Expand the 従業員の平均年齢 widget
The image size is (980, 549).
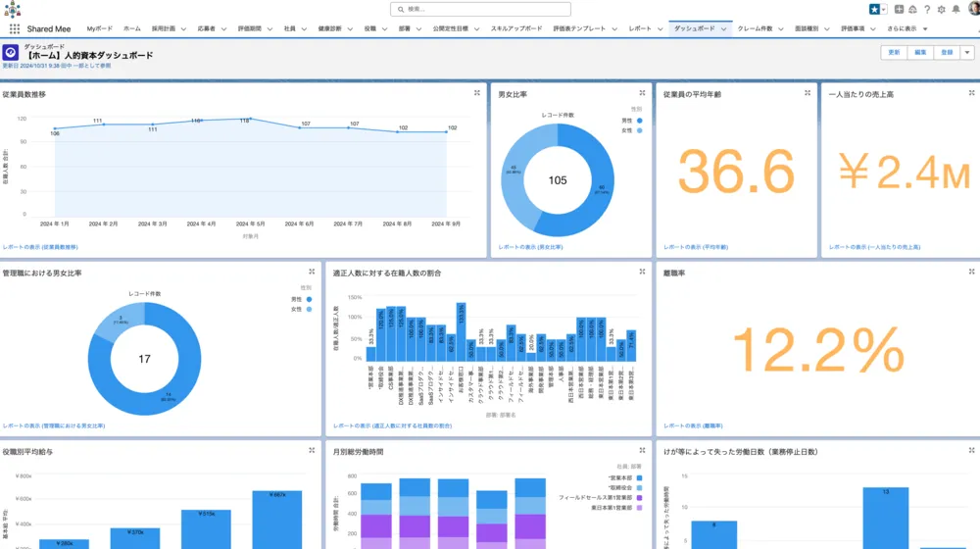pos(807,93)
